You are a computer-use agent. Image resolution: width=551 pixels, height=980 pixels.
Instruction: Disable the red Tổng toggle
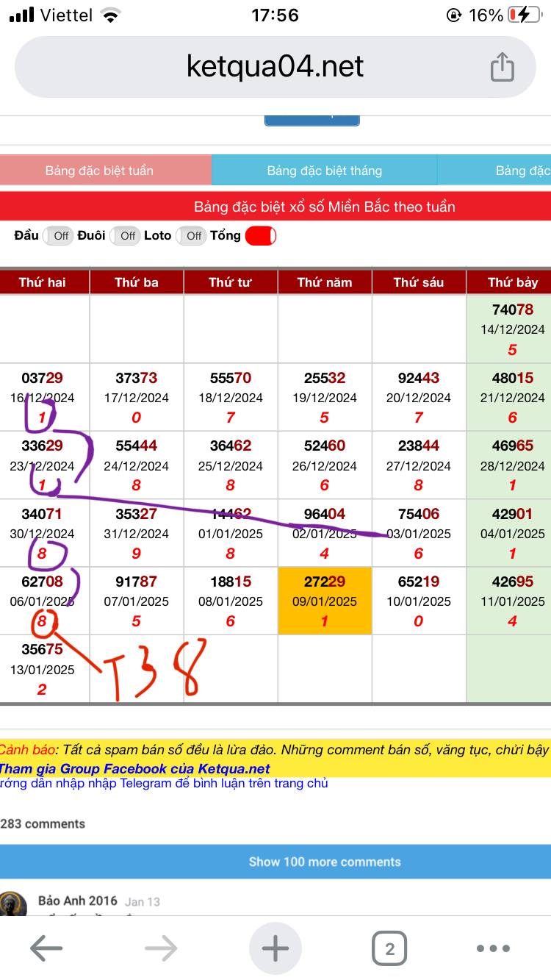pos(260,236)
